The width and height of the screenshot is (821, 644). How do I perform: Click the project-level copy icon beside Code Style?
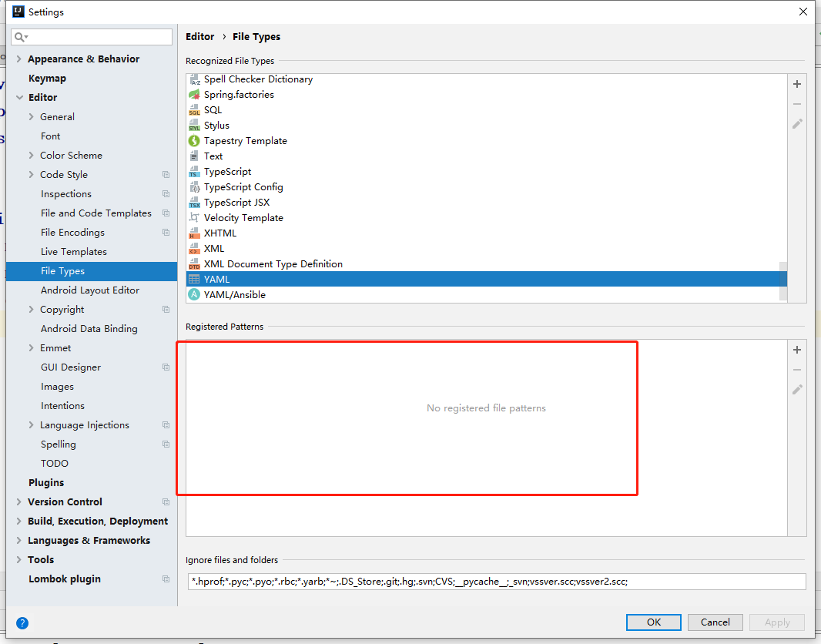[166, 175]
